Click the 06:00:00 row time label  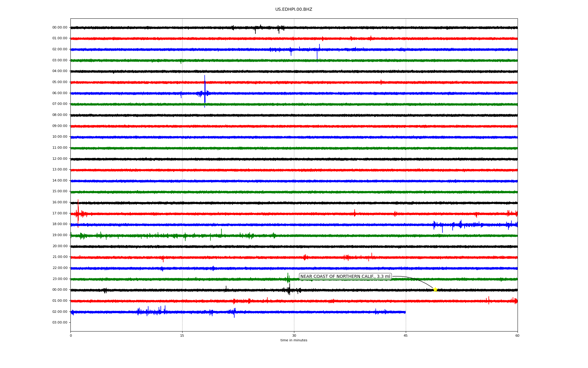tap(60, 93)
